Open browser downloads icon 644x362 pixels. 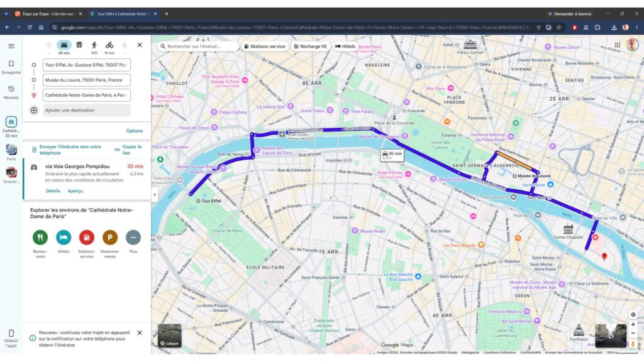pos(614,28)
